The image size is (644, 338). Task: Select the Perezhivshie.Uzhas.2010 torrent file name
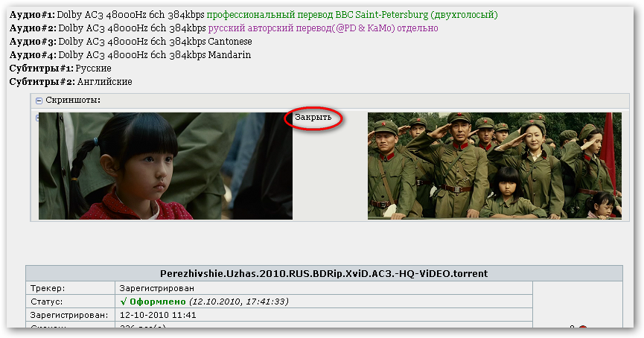tap(324, 273)
